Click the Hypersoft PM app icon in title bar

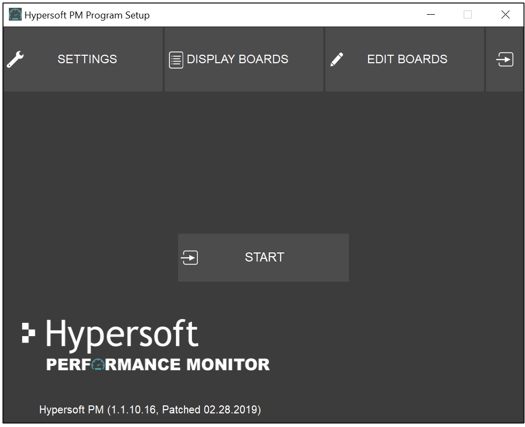pos(15,15)
